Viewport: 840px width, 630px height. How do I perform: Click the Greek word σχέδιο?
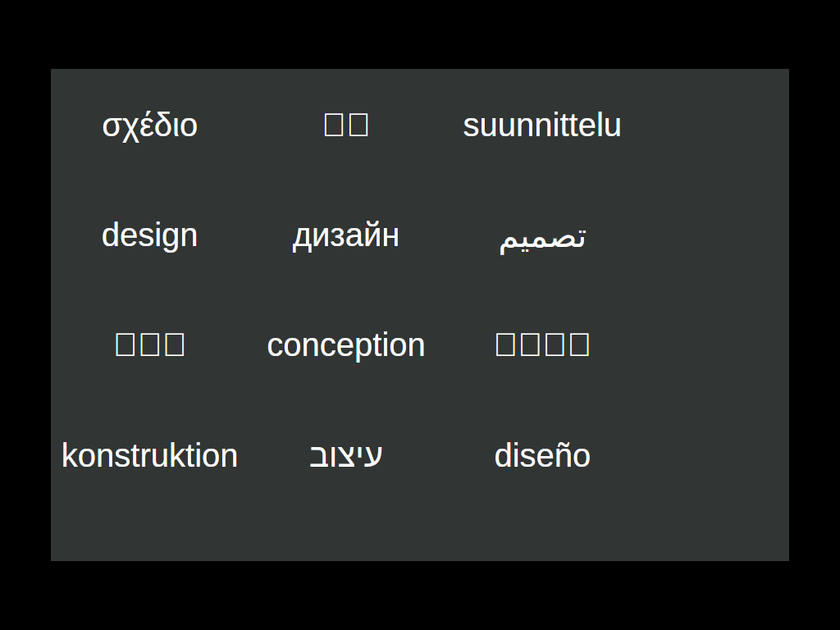(149, 126)
